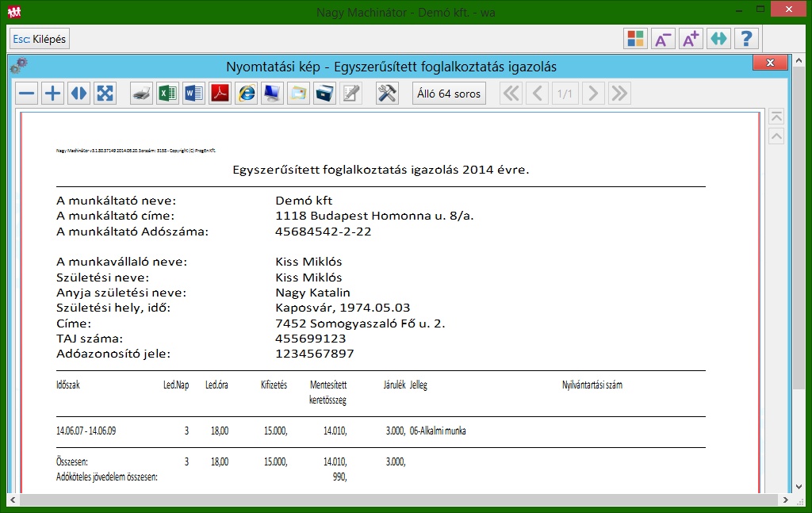Click 'Időszak' column header

[x=68, y=385]
